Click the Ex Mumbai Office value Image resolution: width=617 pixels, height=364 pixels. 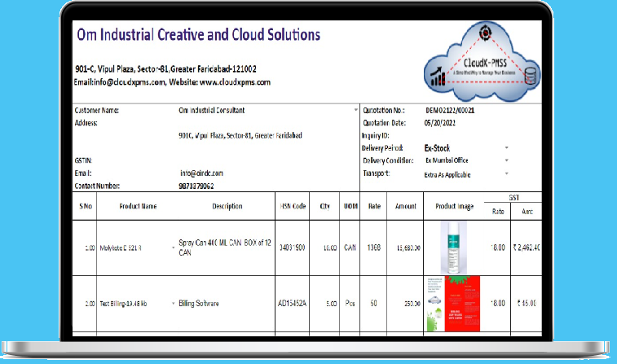pyautogui.click(x=447, y=160)
